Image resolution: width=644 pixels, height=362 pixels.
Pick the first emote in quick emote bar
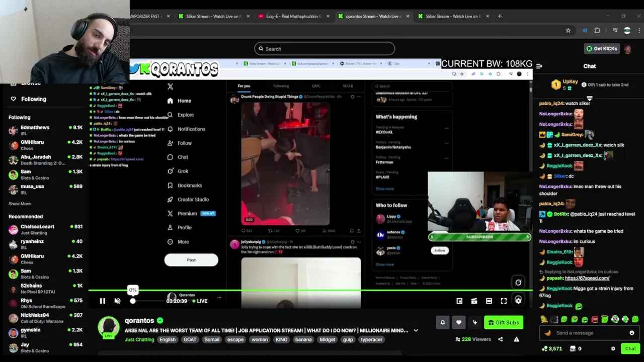[x=544, y=319]
